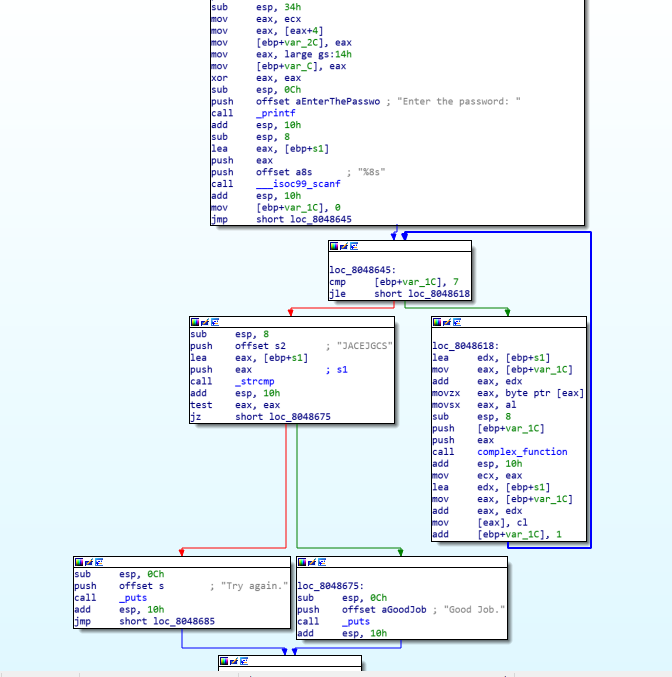Viewport: 672px width, 677px height.
Task: Follow the complex_function call reference
Action: (x=522, y=452)
